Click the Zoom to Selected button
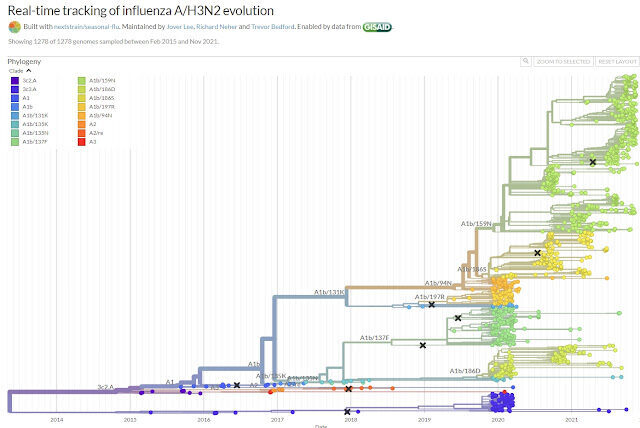This screenshot has height=428, width=640. coord(563,61)
